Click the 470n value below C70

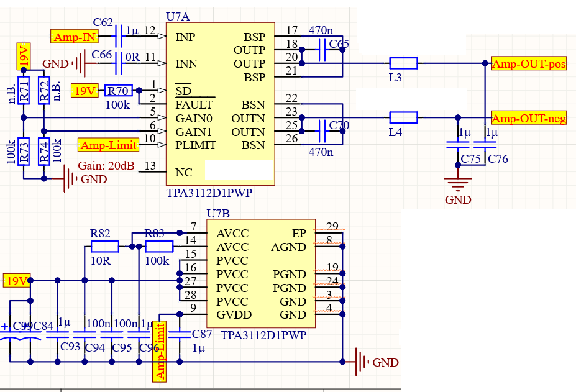click(x=321, y=152)
